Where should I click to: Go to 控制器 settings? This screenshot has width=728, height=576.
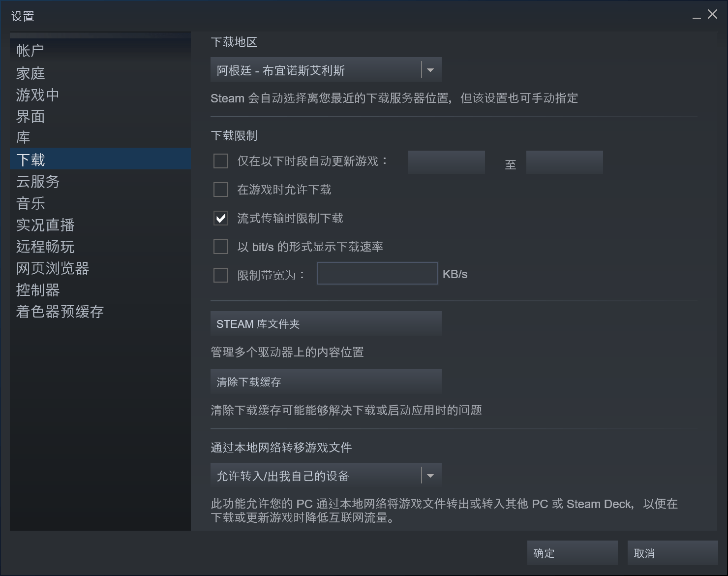pos(100,290)
